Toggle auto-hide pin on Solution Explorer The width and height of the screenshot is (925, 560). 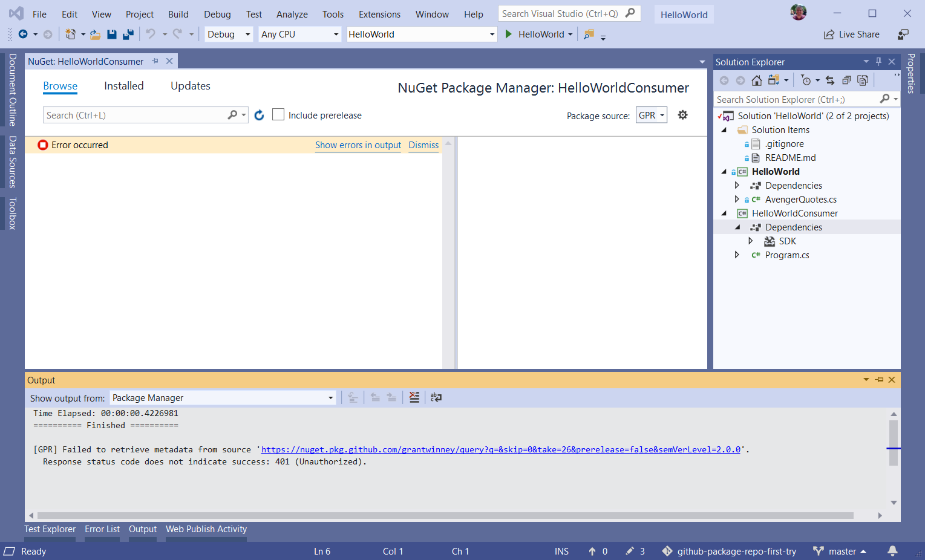pyautogui.click(x=879, y=62)
